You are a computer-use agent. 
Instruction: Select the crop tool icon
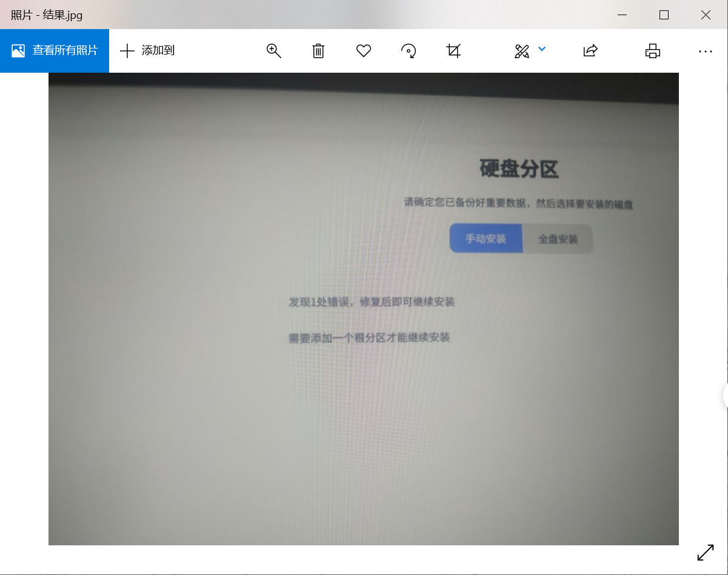(x=453, y=51)
